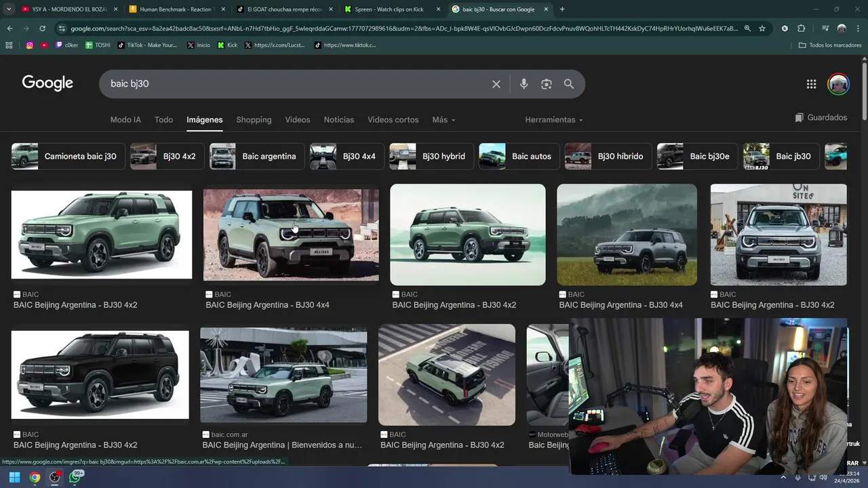
Task: Filter by Bj30 4x2 chip
Action: coord(166,157)
